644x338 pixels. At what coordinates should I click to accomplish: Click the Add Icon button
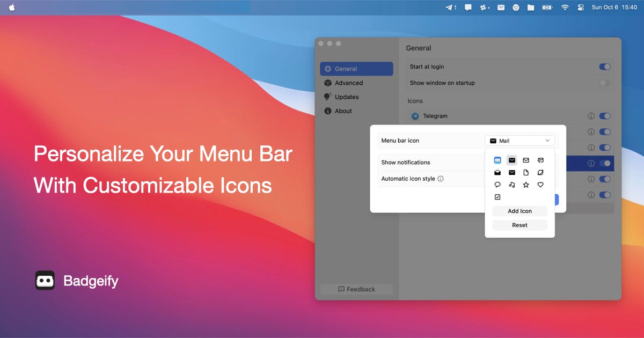pyautogui.click(x=519, y=211)
